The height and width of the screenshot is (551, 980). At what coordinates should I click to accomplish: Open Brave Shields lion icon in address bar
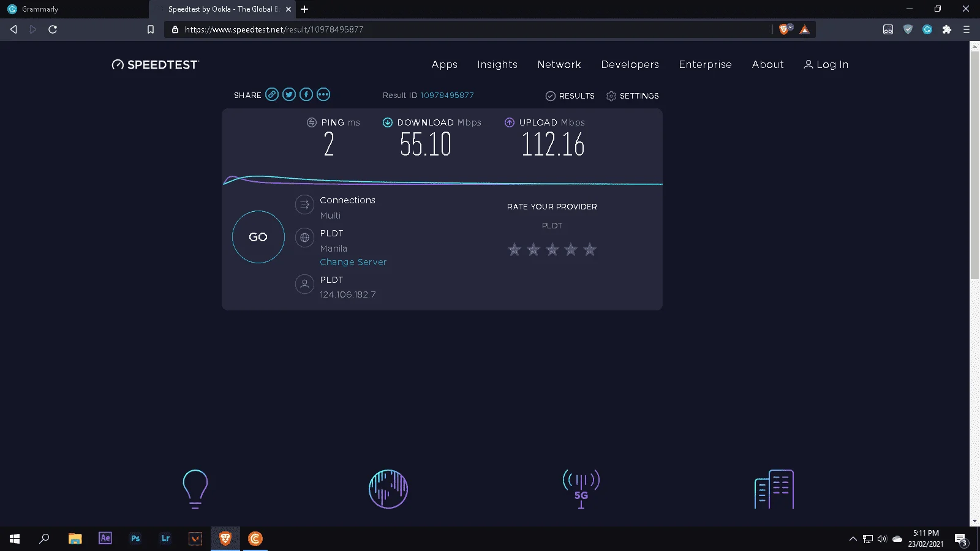coord(784,29)
